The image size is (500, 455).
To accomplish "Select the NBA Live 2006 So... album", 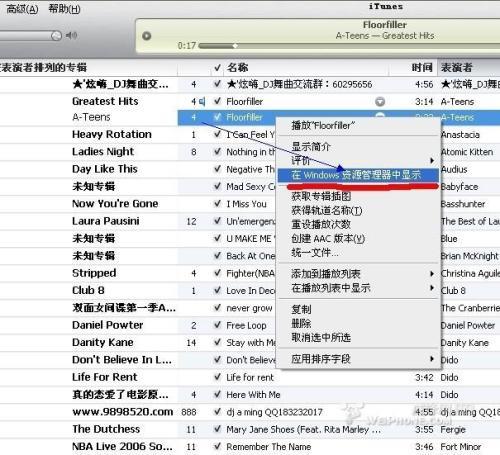I will tap(122, 446).
